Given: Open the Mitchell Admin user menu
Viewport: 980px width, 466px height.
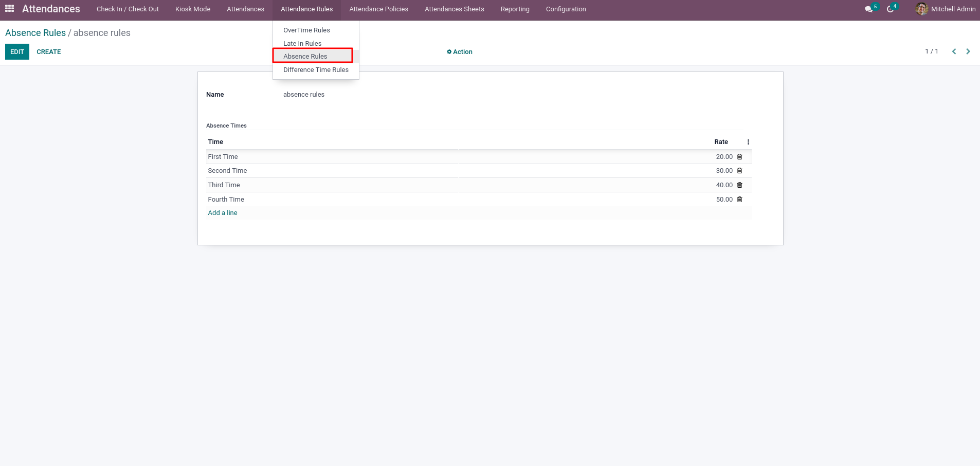Looking at the screenshot, I should tap(945, 9).
